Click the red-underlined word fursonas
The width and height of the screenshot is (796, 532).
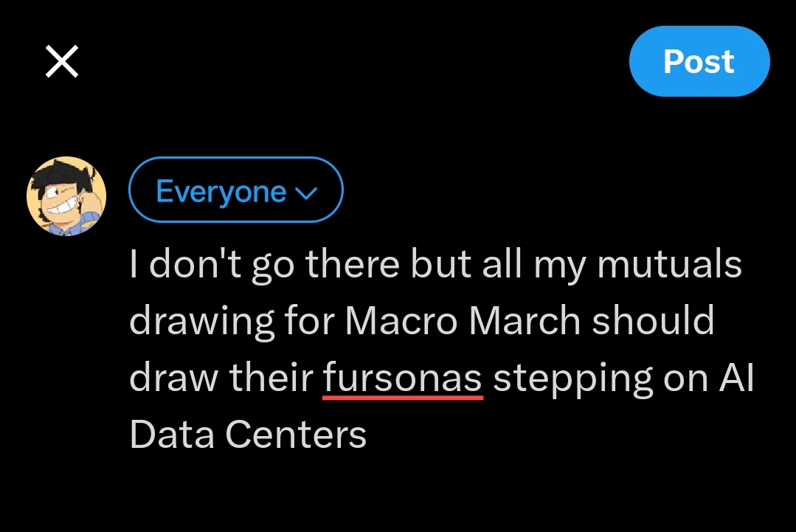coord(403,379)
